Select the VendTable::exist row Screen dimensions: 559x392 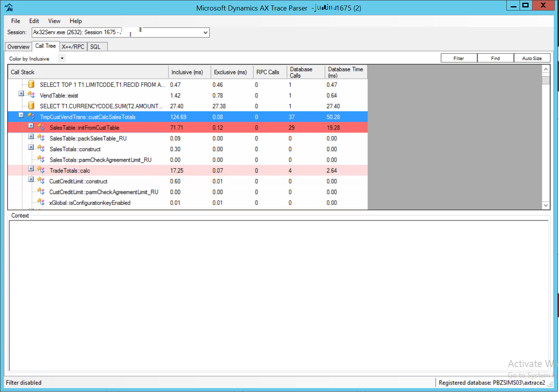[x=188, y=95]
